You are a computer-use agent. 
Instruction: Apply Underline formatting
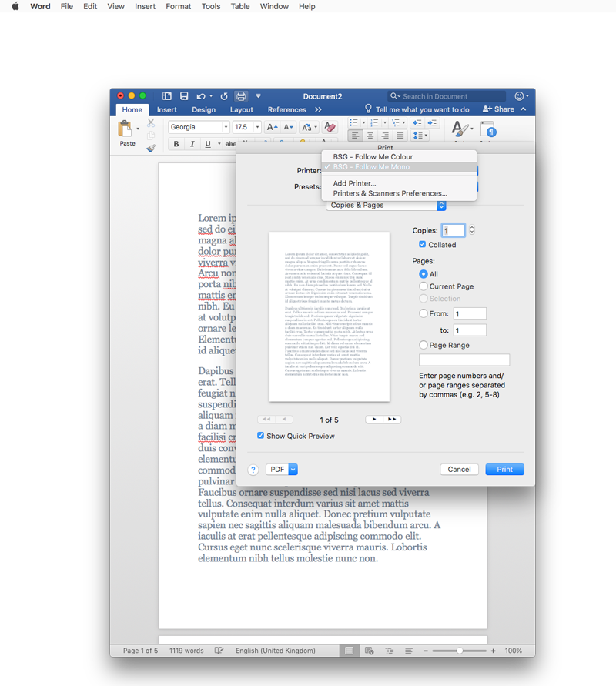pyautogui.click(x=208, y=144)
